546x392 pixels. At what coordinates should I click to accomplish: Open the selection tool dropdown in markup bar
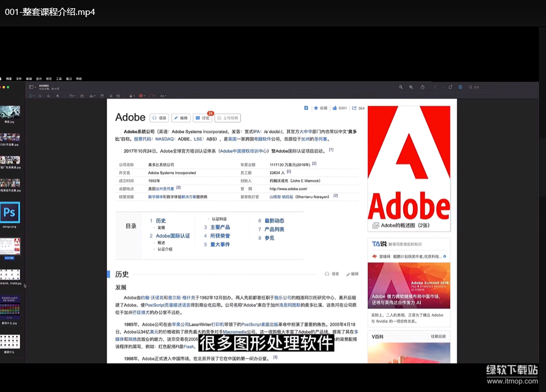31,96
